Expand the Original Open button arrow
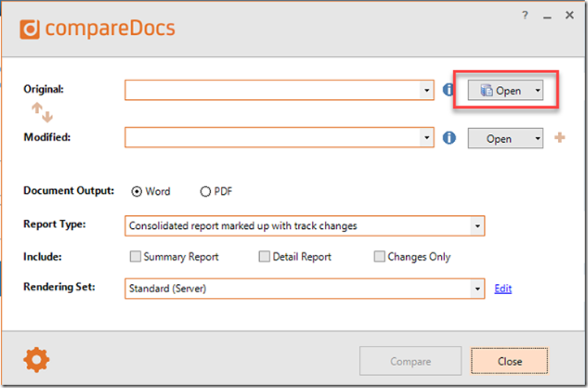Screen dimensions: 588x388 (x=538, y=90)
